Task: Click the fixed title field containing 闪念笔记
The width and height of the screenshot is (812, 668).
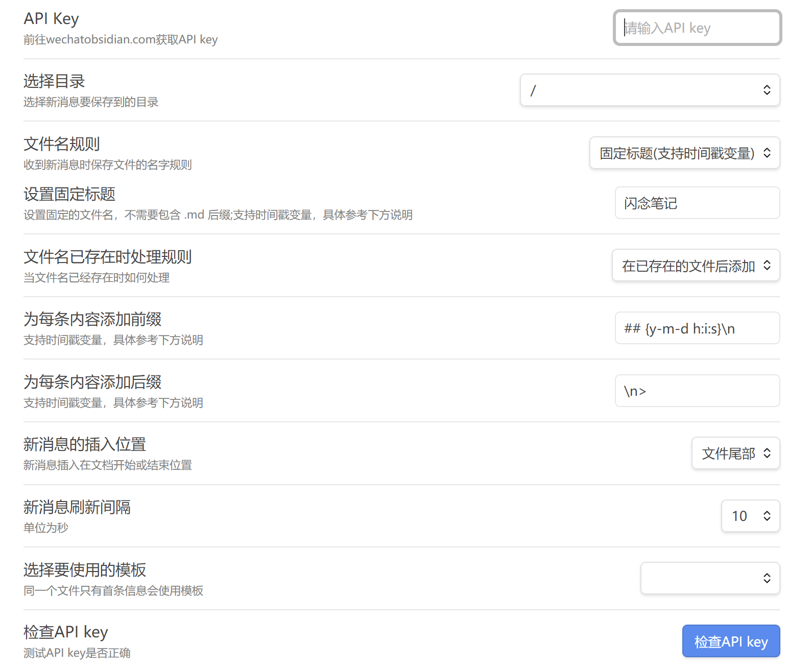Action: [x=697, y=203]
